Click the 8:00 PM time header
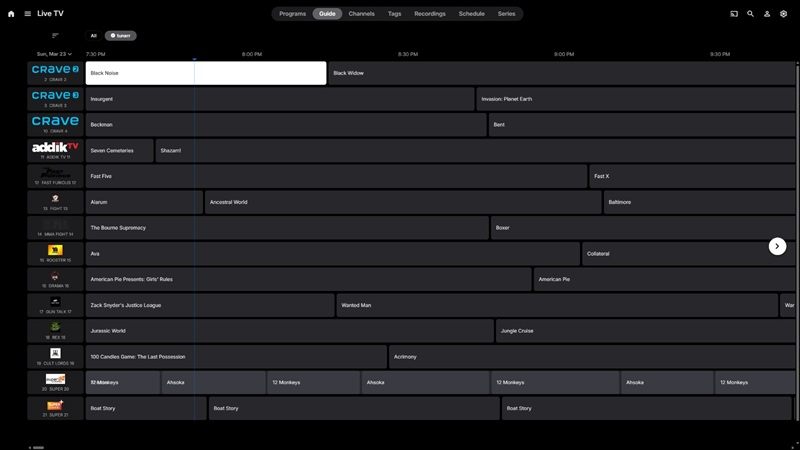 pos(252,54)
